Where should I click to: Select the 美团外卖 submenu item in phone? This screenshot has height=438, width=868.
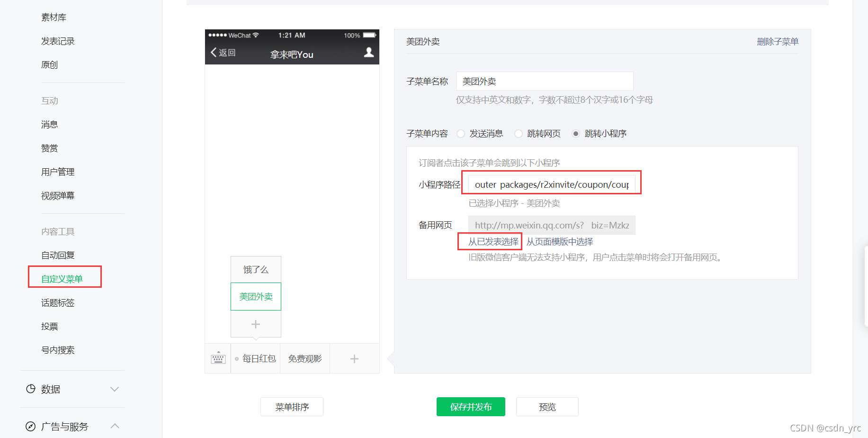point(256,297)
